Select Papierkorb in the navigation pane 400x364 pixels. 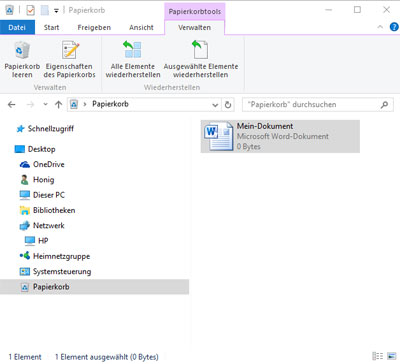[94, 287]
